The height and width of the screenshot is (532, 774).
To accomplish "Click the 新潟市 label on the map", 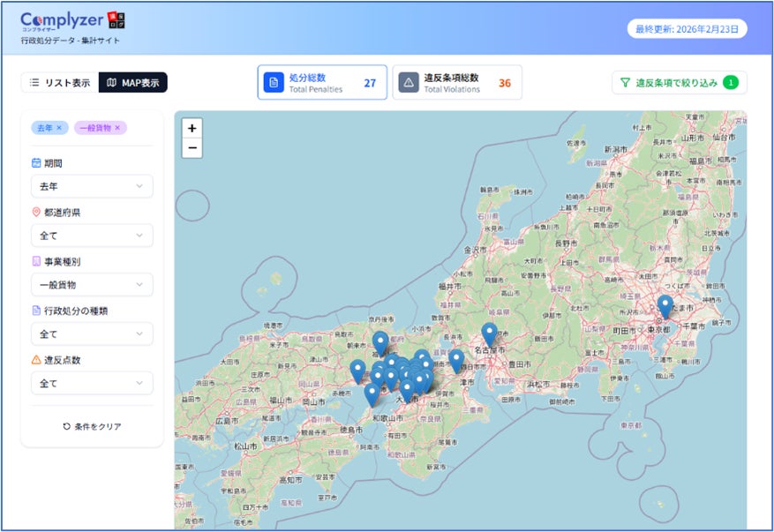I will (615, 149).
